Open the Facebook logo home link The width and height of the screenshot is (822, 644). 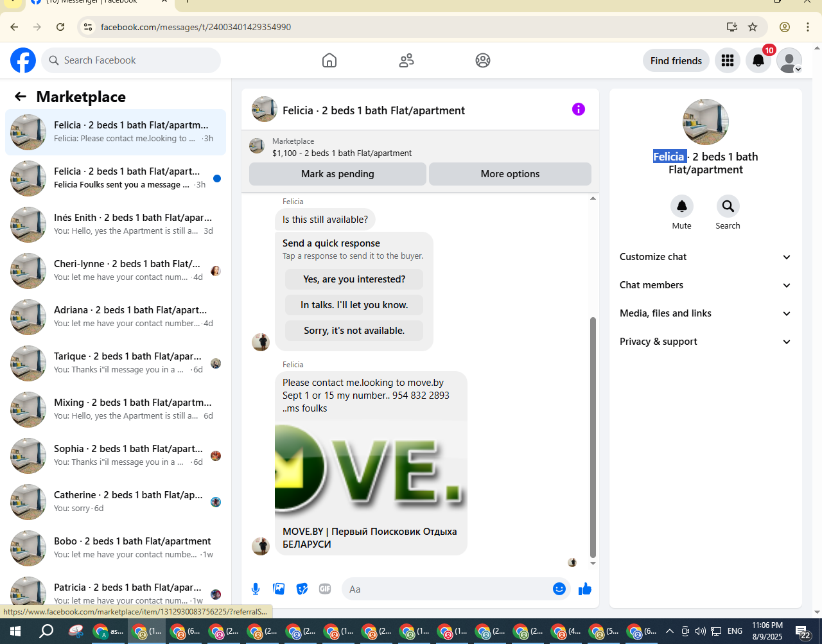tap(23, 60)
